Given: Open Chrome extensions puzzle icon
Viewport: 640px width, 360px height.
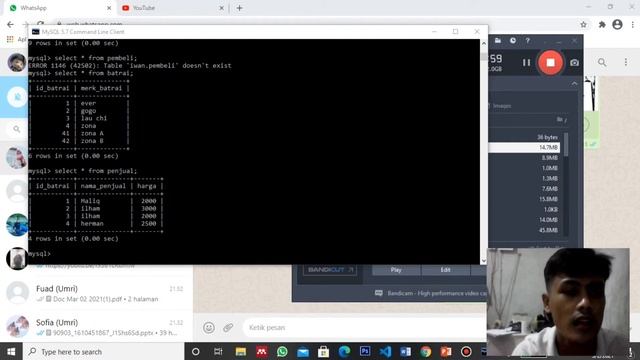Looking at the screenshot, I should [x=602, y=24].
